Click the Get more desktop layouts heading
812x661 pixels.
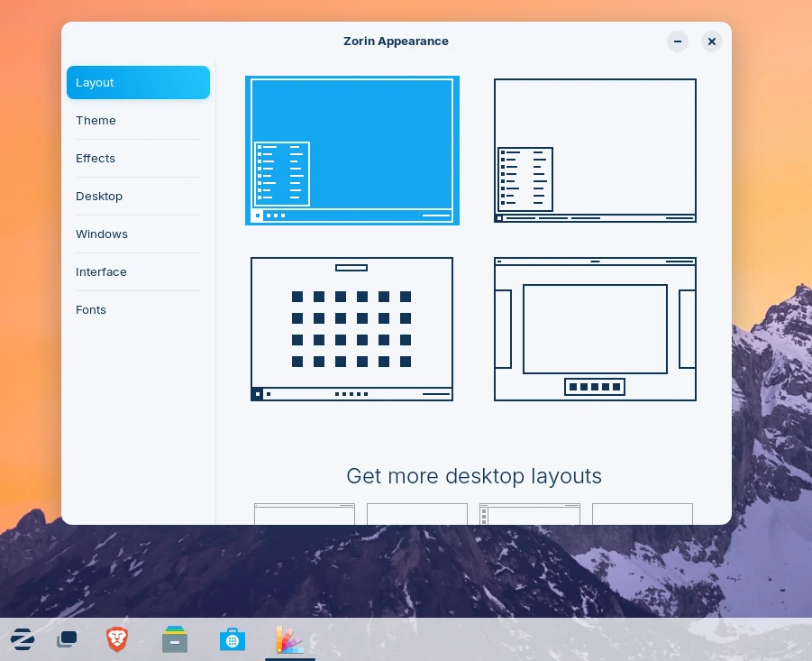pyautogui.click(x=474, y=476)
